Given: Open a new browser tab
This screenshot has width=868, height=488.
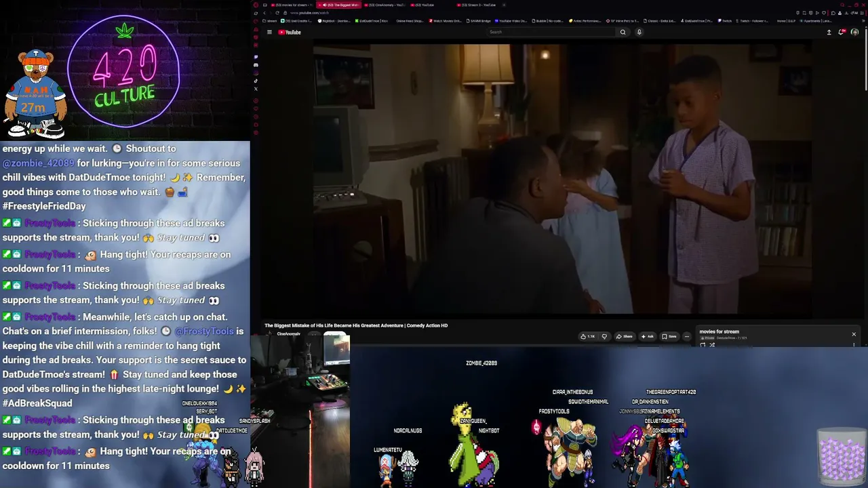Looking at the screenshot, I should (504, 5).
